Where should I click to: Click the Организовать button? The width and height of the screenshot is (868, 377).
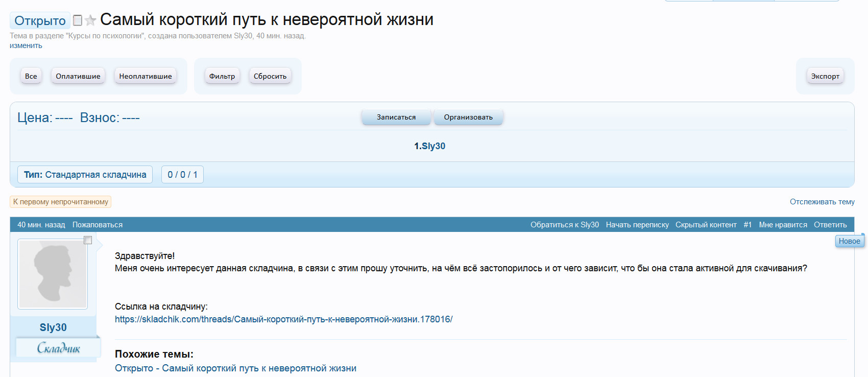(468, 117)
